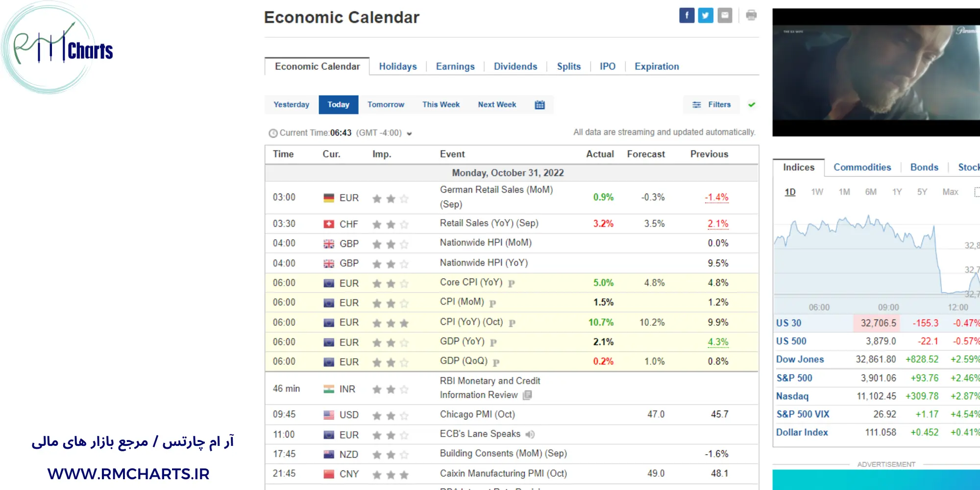Open the Caixin Manufacturing PMI event
The image size is (980, 490).
pos(503,474)
